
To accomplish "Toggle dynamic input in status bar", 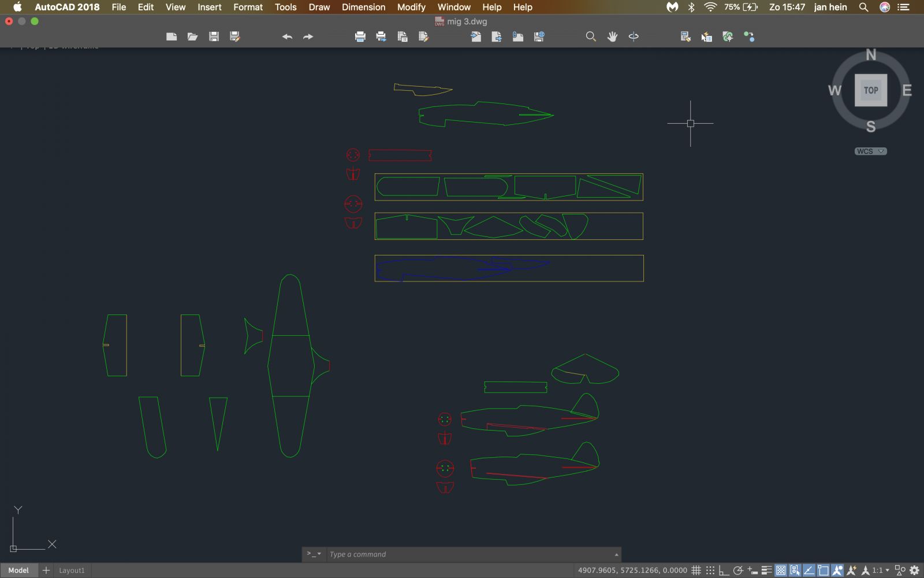I will [752, 570].
